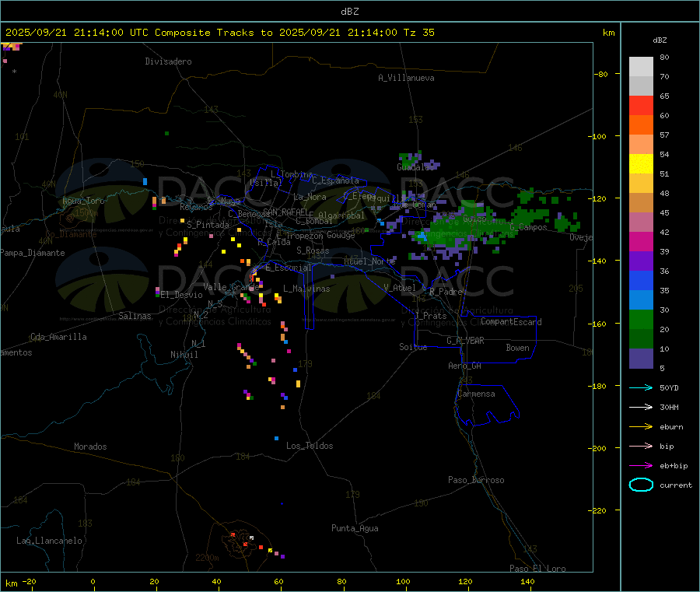Click the 'Nihuil' map label
The image size is (700, 592).
tap(184, 355)
